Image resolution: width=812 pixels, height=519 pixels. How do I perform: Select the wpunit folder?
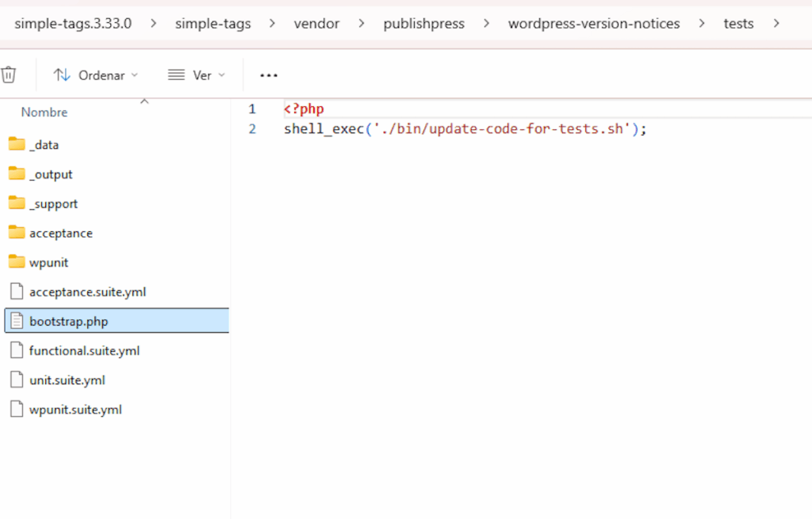48,262
